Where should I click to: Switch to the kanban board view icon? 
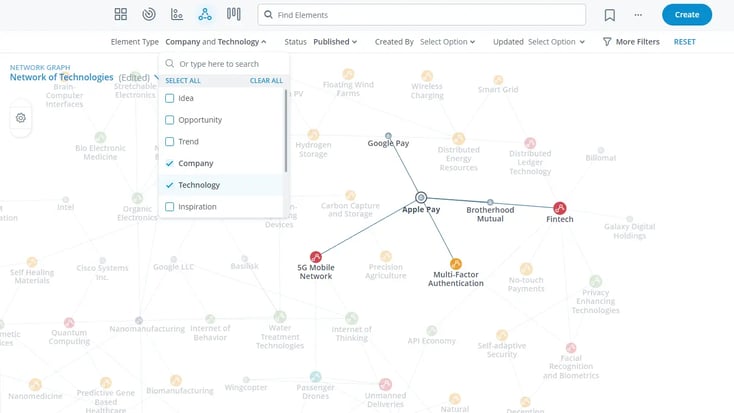coord(234,14)
